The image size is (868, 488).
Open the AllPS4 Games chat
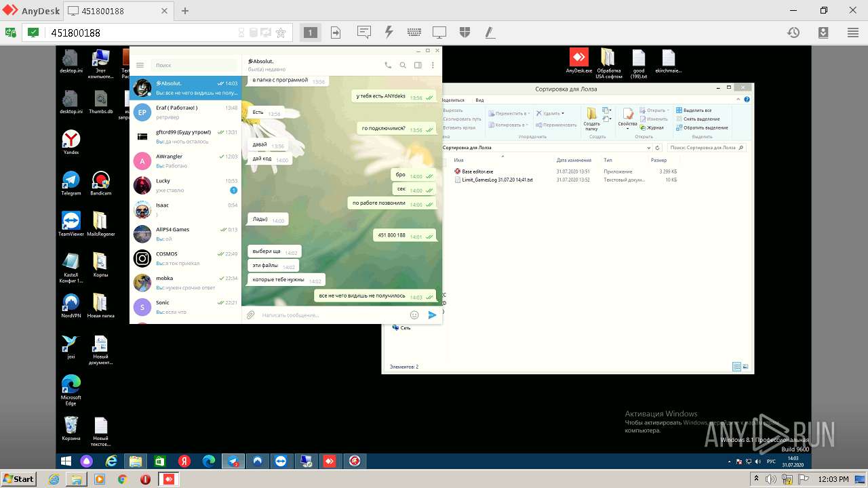[x=185, y=235]
